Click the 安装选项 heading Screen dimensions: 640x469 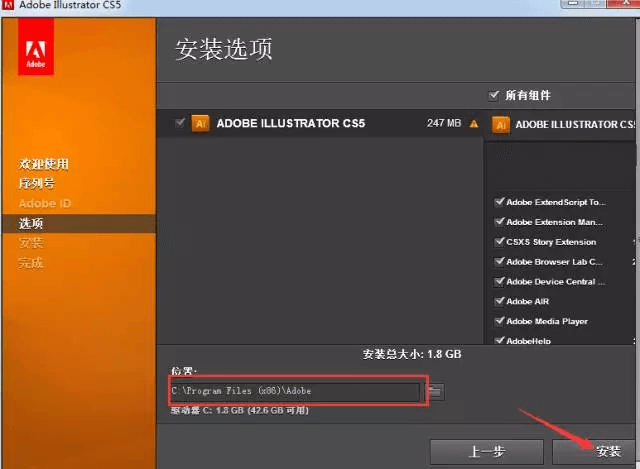click(224, 49)
